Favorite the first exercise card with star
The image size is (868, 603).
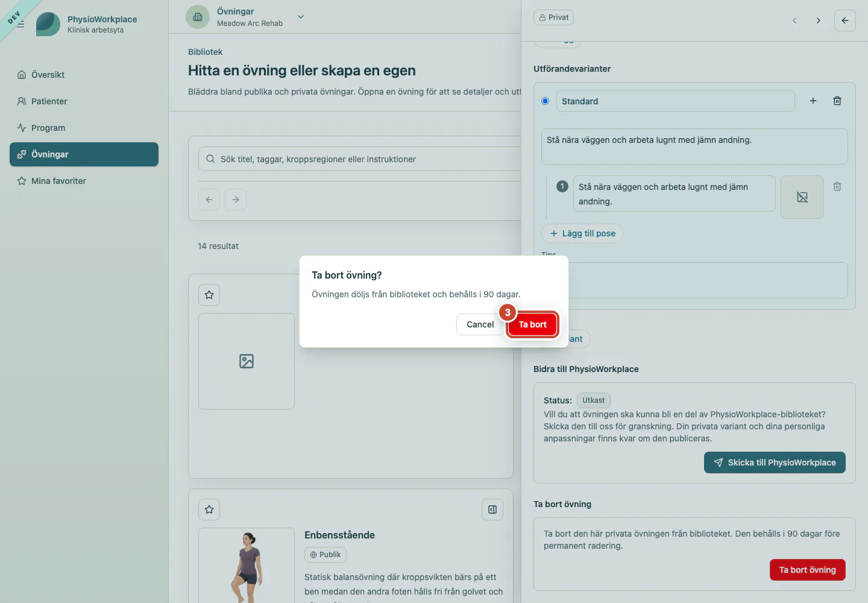(x=209, y=295)
